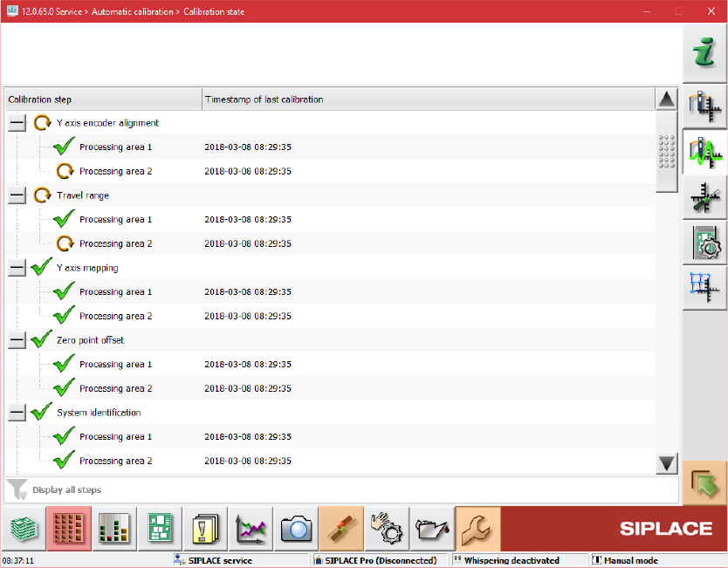Open the board with gear settings icon

[704, 243]
